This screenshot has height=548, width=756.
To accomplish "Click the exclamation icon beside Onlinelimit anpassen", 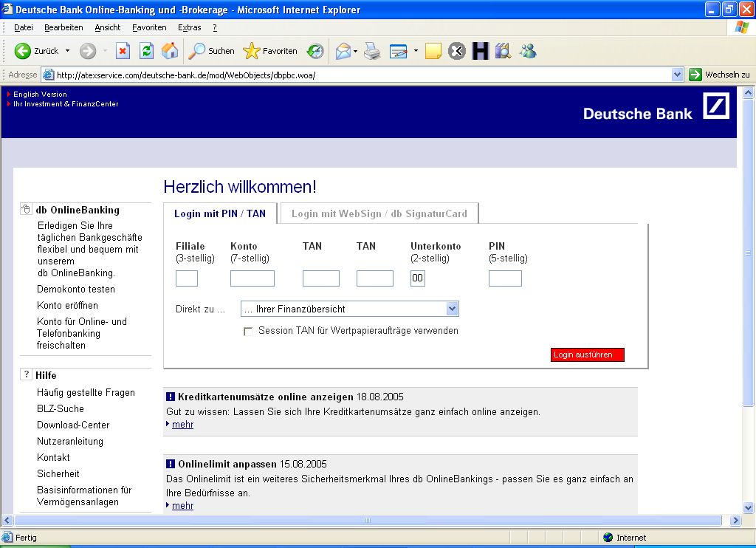I will [x=171, y=464].
